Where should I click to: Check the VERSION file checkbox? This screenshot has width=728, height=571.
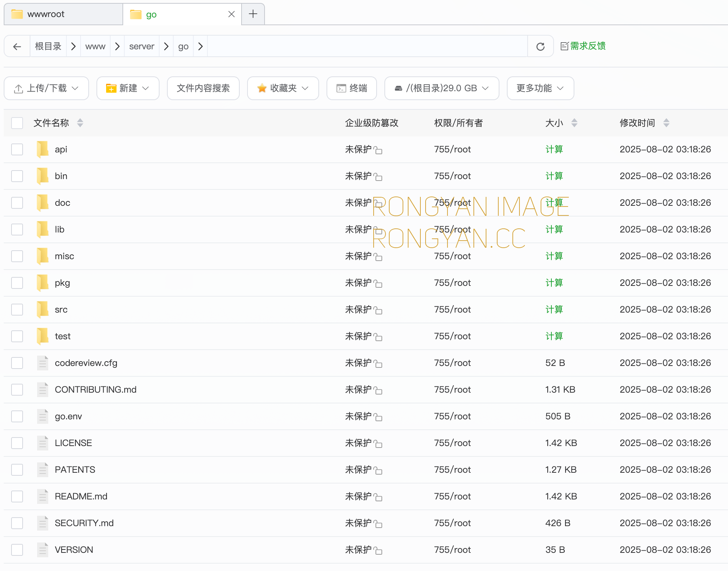point(17,550)
